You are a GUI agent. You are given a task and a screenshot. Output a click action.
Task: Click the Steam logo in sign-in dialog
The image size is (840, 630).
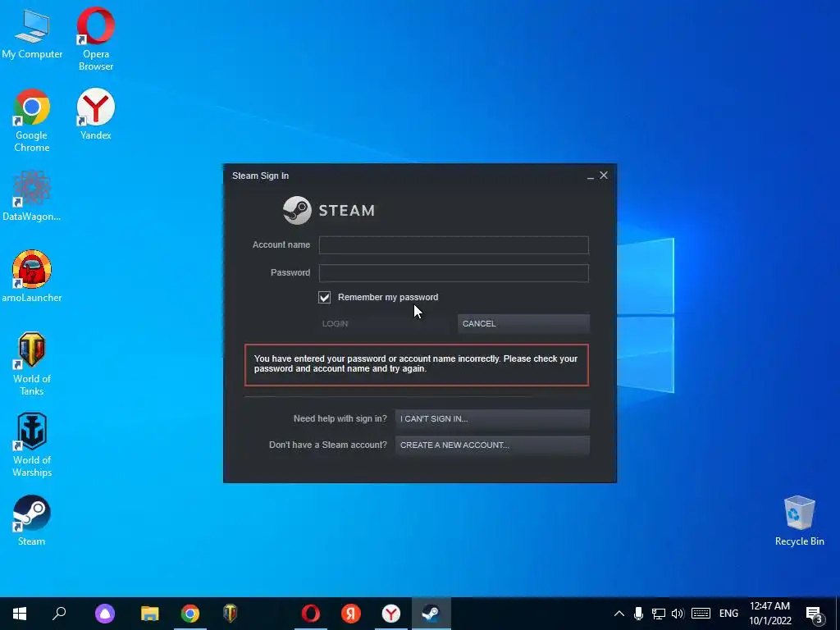tap(329, 210)
